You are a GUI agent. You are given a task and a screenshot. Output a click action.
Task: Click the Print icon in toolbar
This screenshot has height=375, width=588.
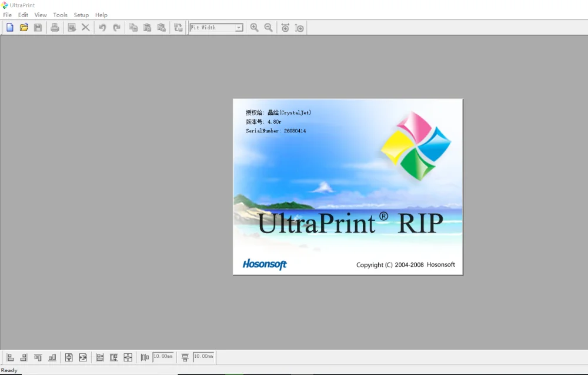click(x=55, y=28)
